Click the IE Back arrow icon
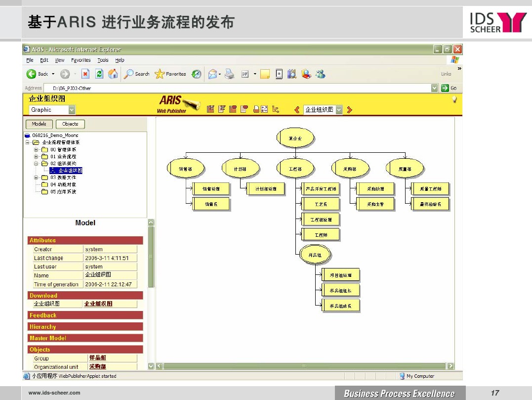 pos(31,74)
